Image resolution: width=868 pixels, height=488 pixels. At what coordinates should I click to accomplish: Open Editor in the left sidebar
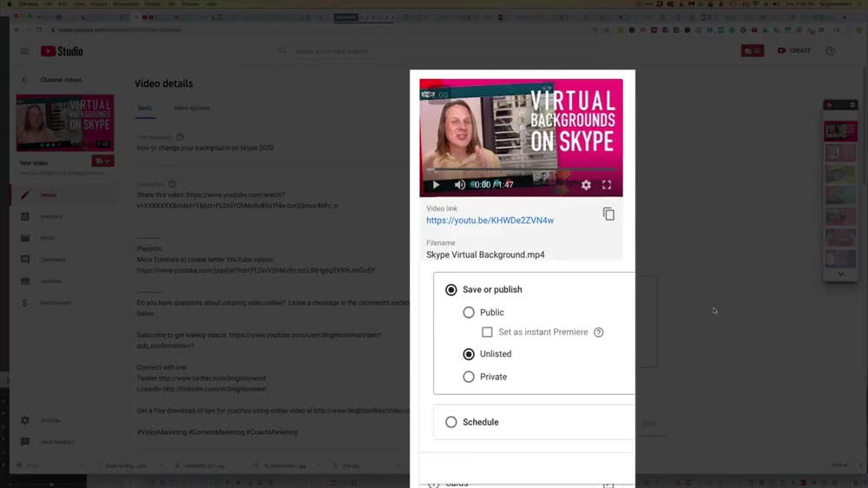pyautogui.click(x=47, y=238)
